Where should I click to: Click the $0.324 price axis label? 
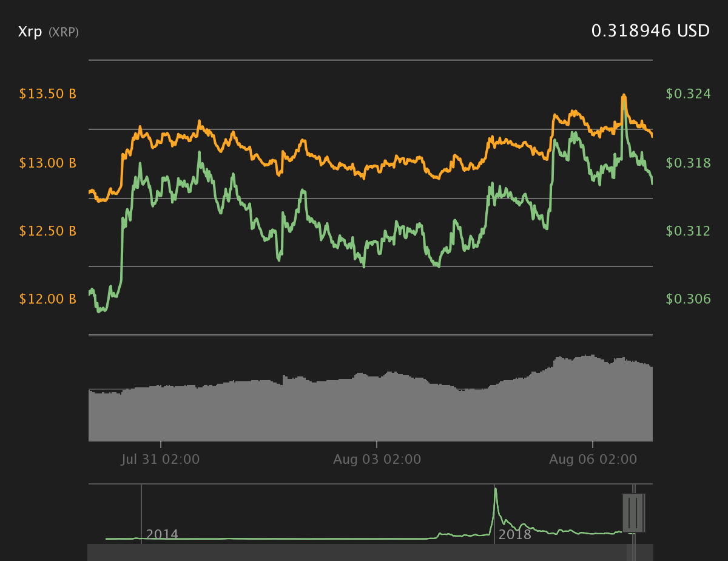pos(688,94)
